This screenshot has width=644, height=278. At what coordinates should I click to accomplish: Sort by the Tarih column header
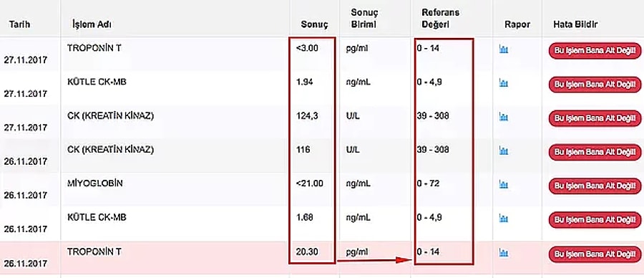tap(19, 24)
